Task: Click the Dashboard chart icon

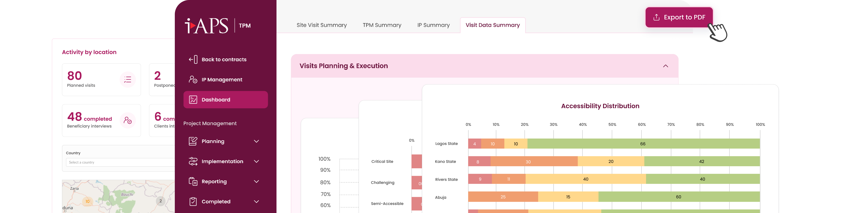Action: tap(193, 100)
